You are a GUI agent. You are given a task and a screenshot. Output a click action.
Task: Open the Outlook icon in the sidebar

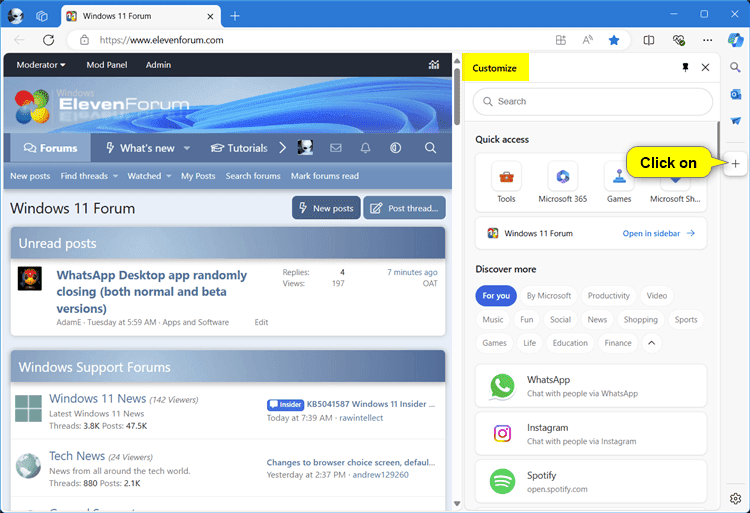(735, 94)
